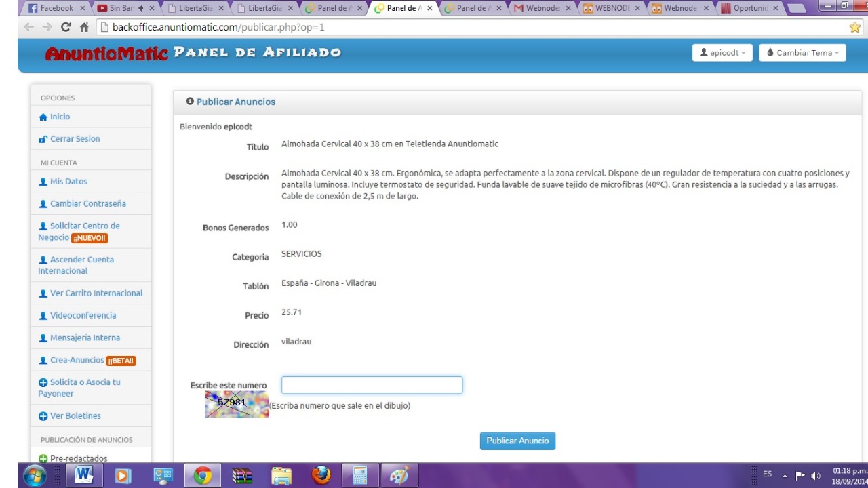Go back with Chrome's back arrow

pyautogui.click(x=28, y=27)
